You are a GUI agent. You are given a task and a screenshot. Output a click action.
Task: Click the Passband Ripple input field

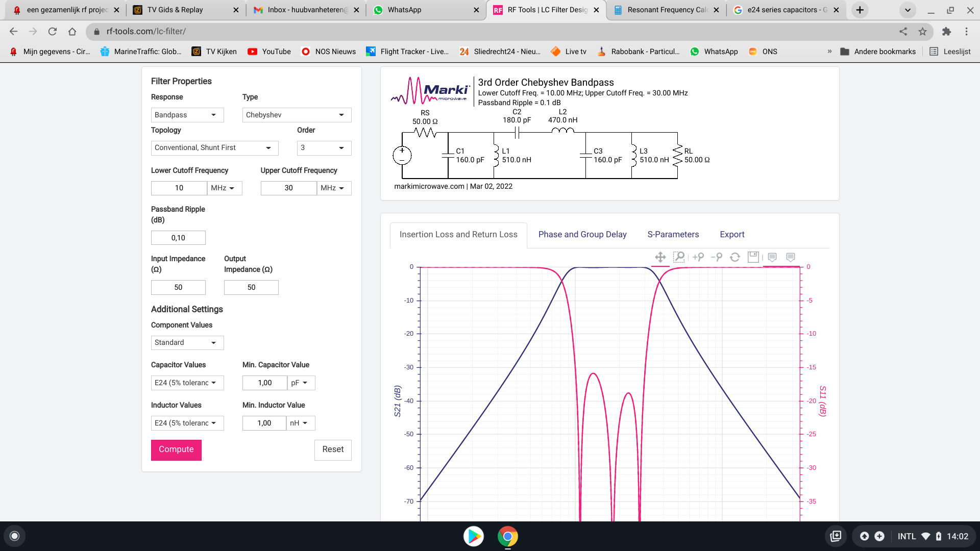(178, 238)
